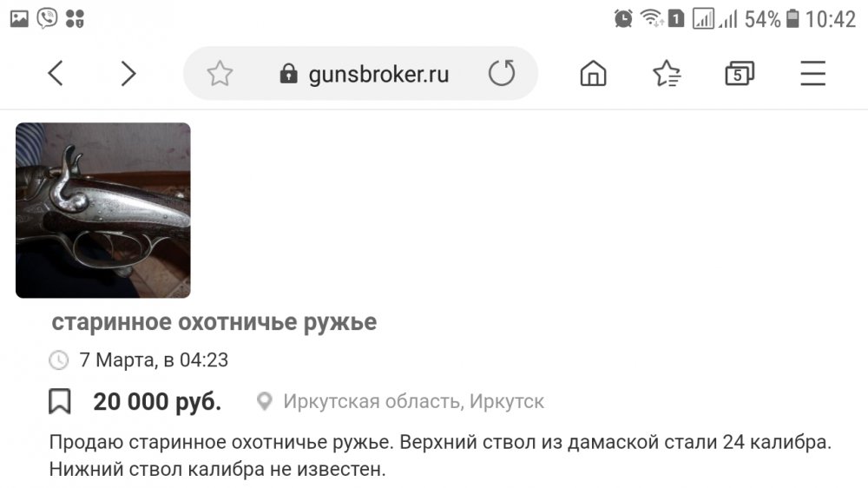Tap the gallery icon in status bar
This screenshot has width=868, height=488.
click(x=19, y=18)
